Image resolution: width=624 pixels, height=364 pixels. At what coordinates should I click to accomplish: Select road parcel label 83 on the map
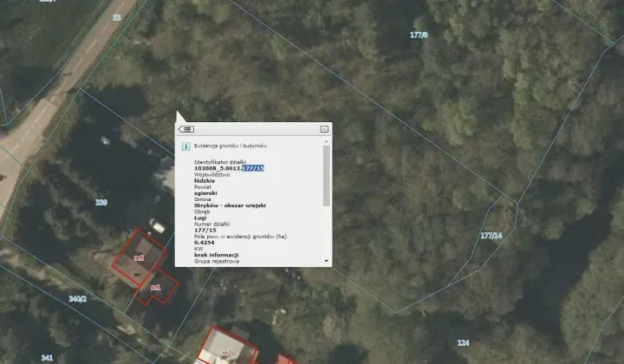pos(117,17)
